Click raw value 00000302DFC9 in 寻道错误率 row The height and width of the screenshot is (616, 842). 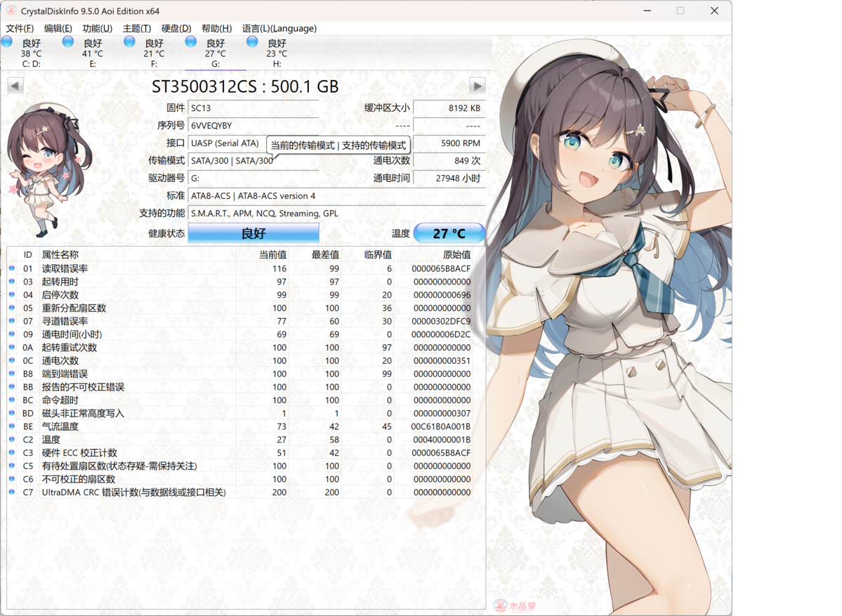point(442,321)
